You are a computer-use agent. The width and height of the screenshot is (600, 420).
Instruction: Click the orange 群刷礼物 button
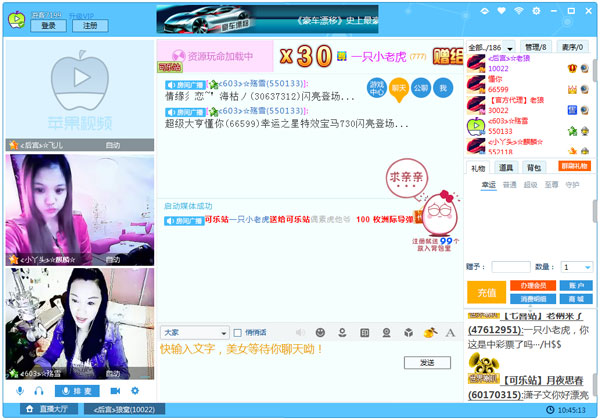574,166
